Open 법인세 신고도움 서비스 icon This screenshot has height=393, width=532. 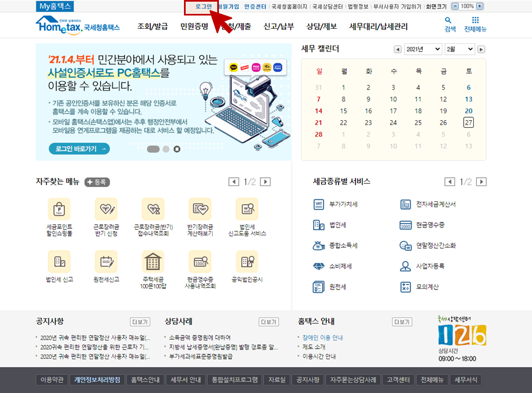247,209
